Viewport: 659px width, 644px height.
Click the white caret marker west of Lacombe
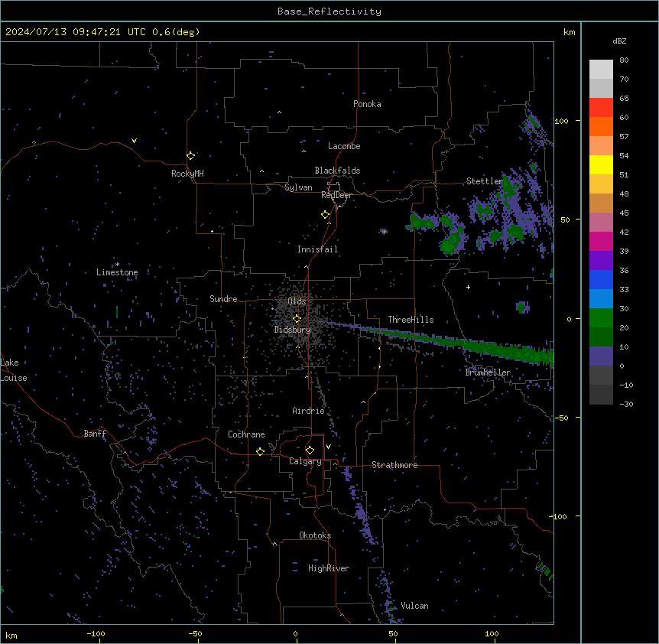pos(304,151)
